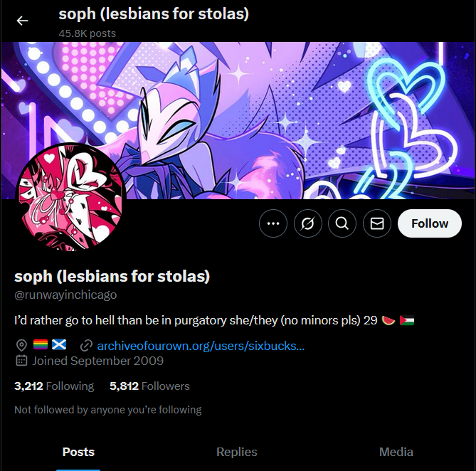Click the Grok profile summary icon

(308, 223)
